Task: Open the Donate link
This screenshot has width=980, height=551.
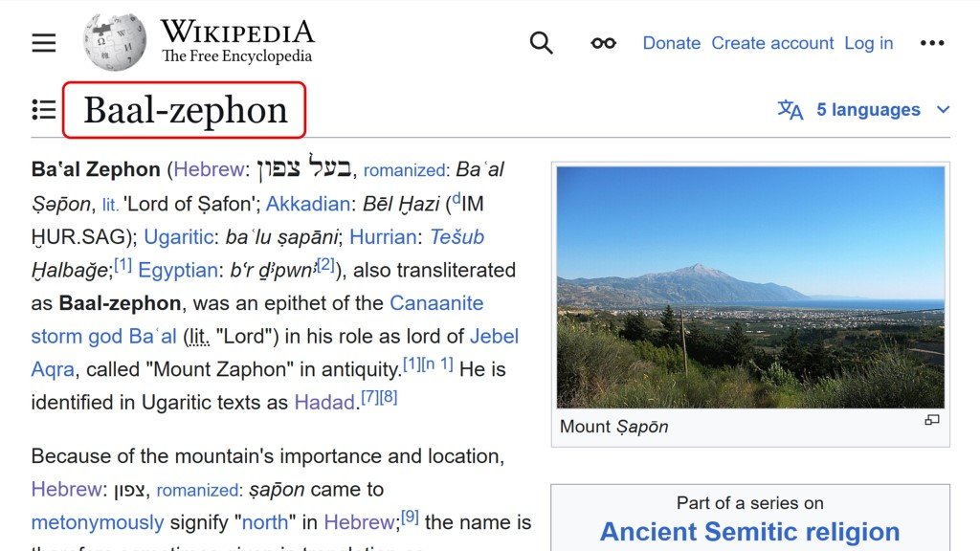Action: click(x=672, y=42)
